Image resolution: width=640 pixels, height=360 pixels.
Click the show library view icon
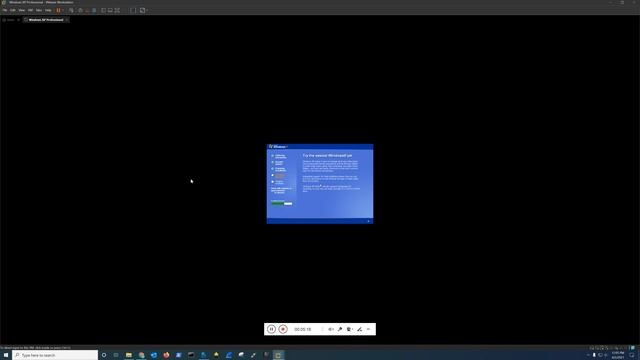coord(103,10)
